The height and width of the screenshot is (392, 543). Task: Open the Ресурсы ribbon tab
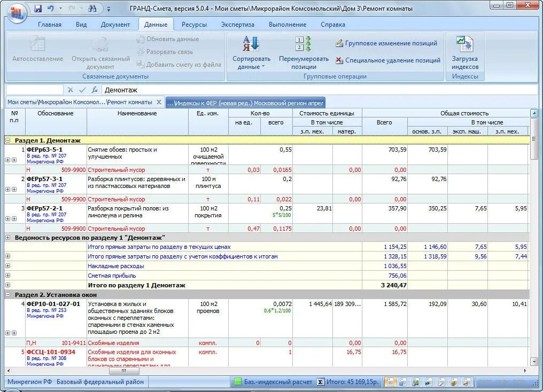tap(194, 25)
